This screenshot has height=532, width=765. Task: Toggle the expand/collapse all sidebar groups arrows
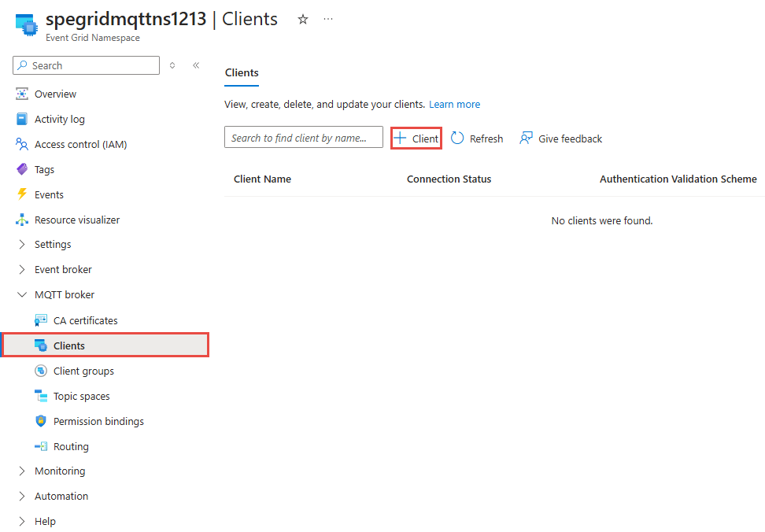click(172, 65)
